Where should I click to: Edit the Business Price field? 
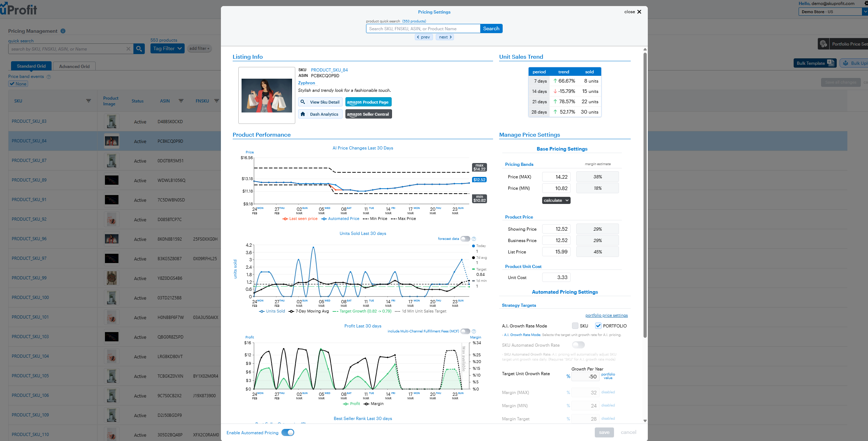coord(556,241)
